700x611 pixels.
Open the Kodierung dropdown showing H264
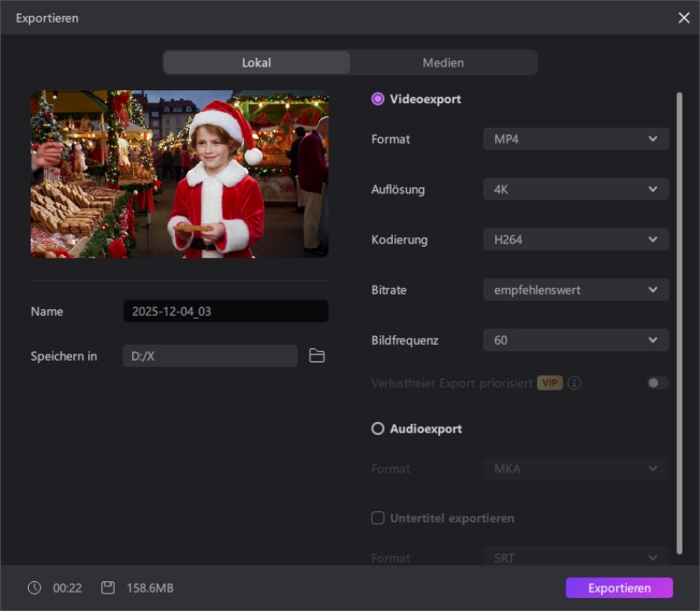click(x=576, y=239)
